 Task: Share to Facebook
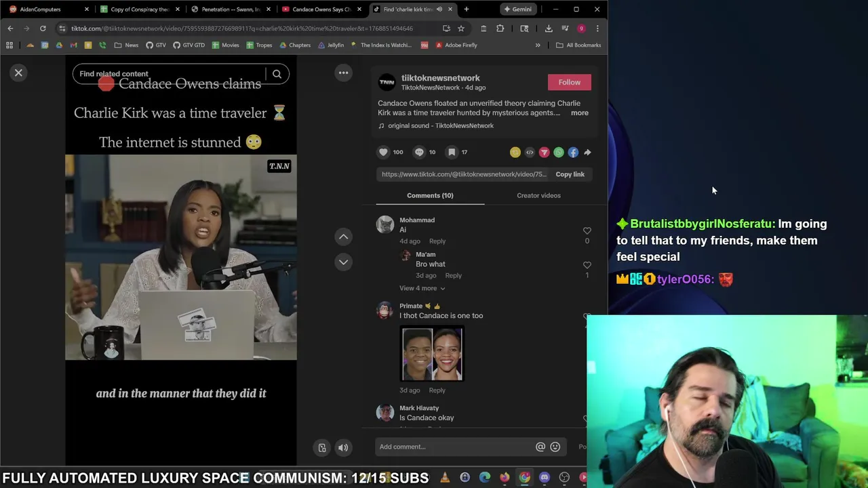point(573,152)
